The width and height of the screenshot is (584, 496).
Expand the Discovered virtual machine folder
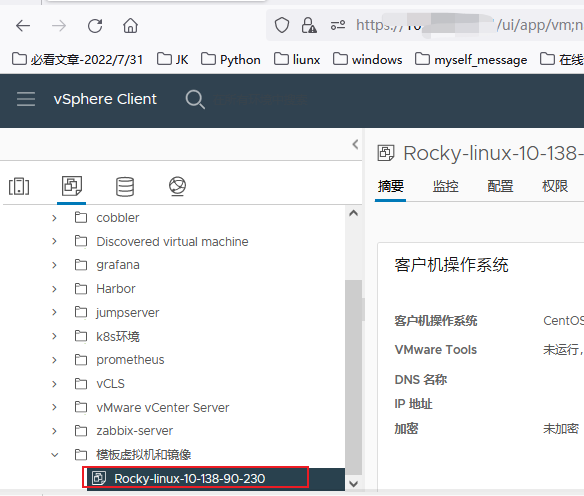point(54,241)
